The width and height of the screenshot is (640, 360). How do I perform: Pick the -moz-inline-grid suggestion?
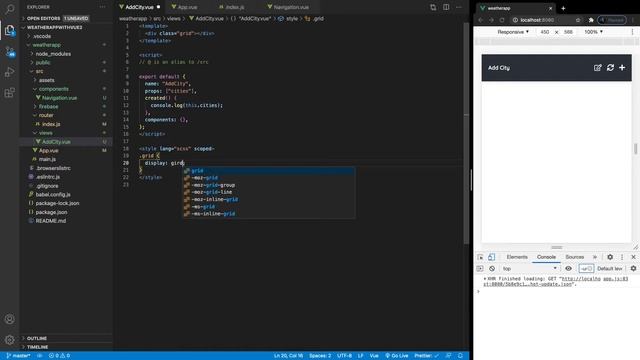269,200
